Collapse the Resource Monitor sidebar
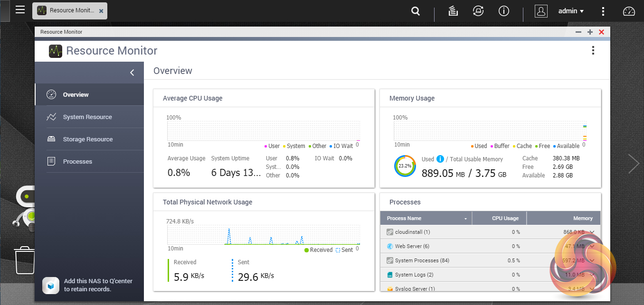Screen dimensions: 644x305 (132, 73)
